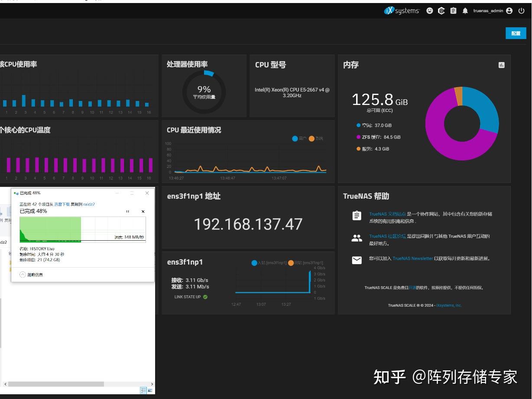Click the envelope icon beside TrueNAS Newsletter
The width and height of the screenshot is (532, 399).
[x=357, y=260]
